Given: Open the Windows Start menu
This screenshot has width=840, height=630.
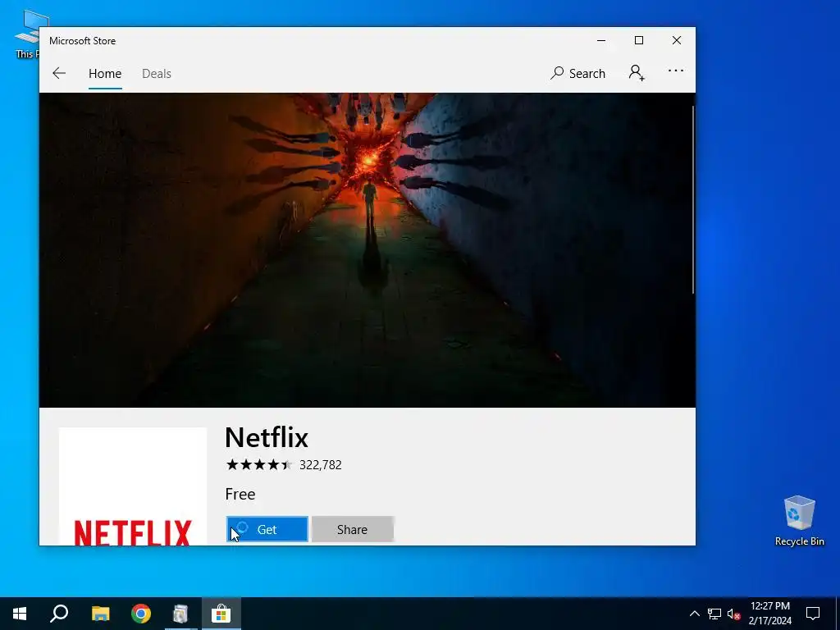Looking at the screenshot, I should [x=20, y=614].
